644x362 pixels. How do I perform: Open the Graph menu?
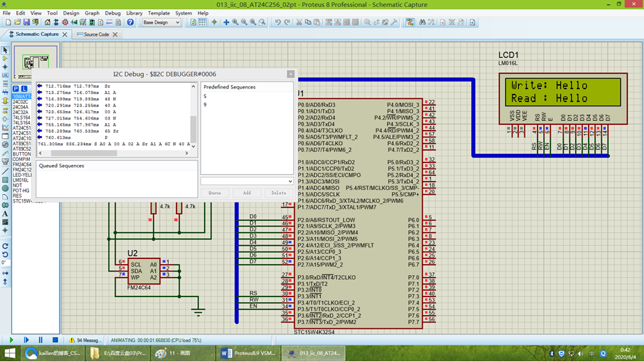coord(91,13)
